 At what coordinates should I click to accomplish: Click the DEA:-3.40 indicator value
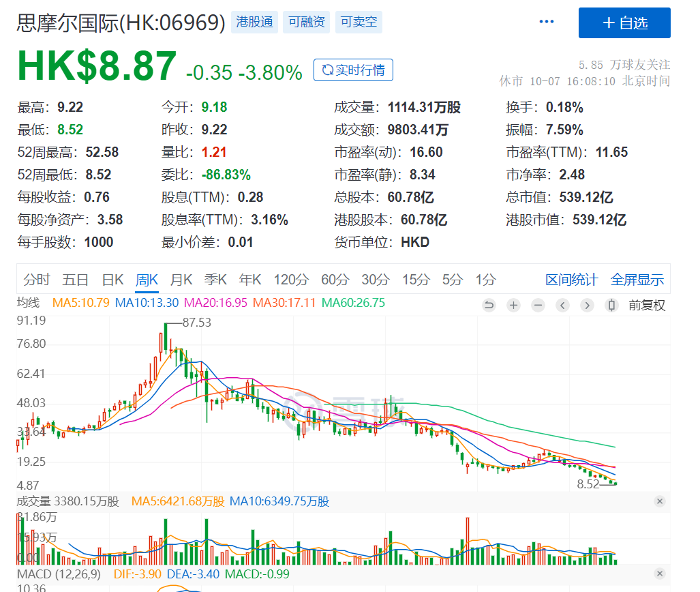tap(193, 574)
